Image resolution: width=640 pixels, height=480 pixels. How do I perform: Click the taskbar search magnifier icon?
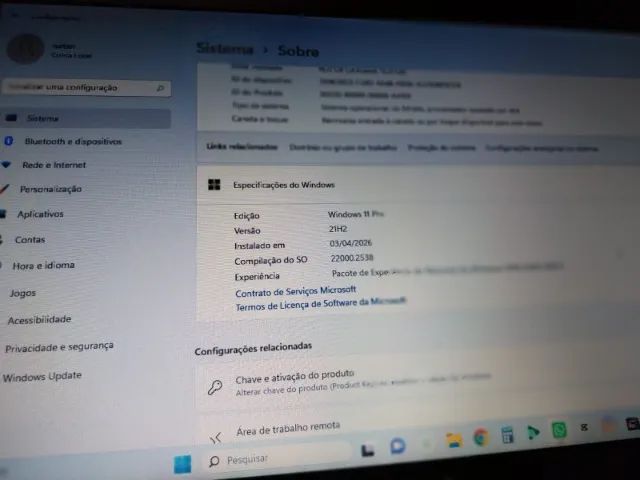[x=214, y=461]
